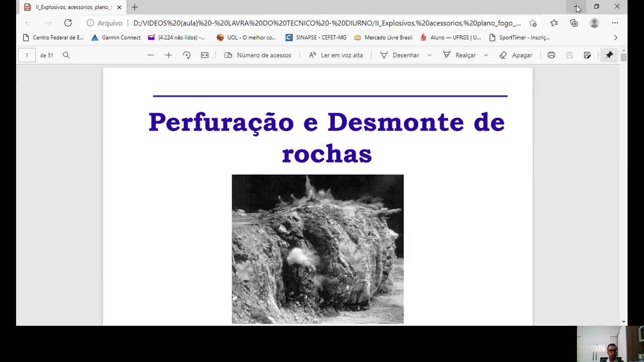Expand the Realçar color dropdown
Image resolution: width=644 pixels, height=362 pixels.
coord(486,55)
